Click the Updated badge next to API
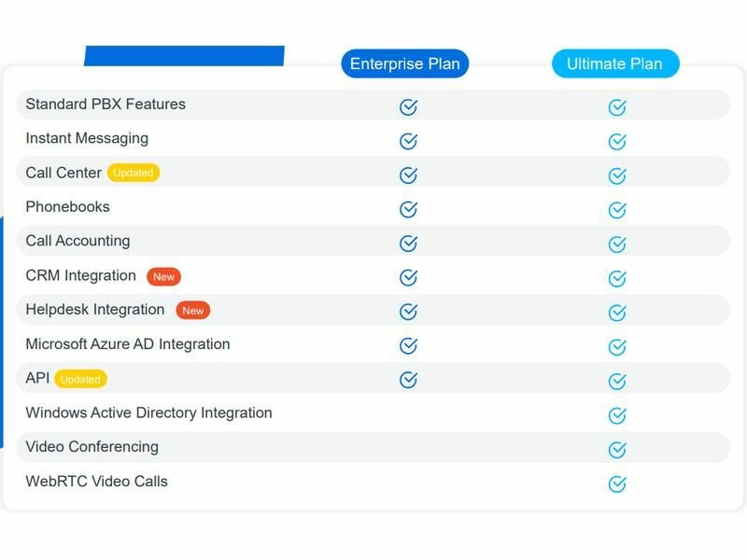The width and height of the screenshot is (747, 560). pyautogui.click(x=80, y=379)
